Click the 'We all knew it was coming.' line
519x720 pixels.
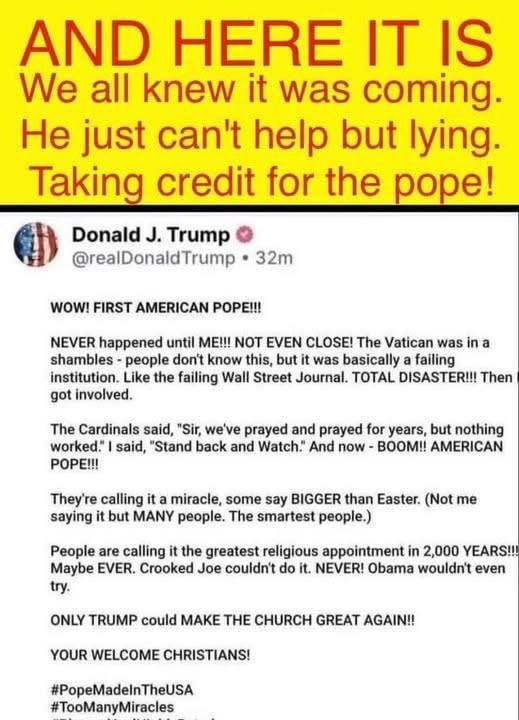260,88
